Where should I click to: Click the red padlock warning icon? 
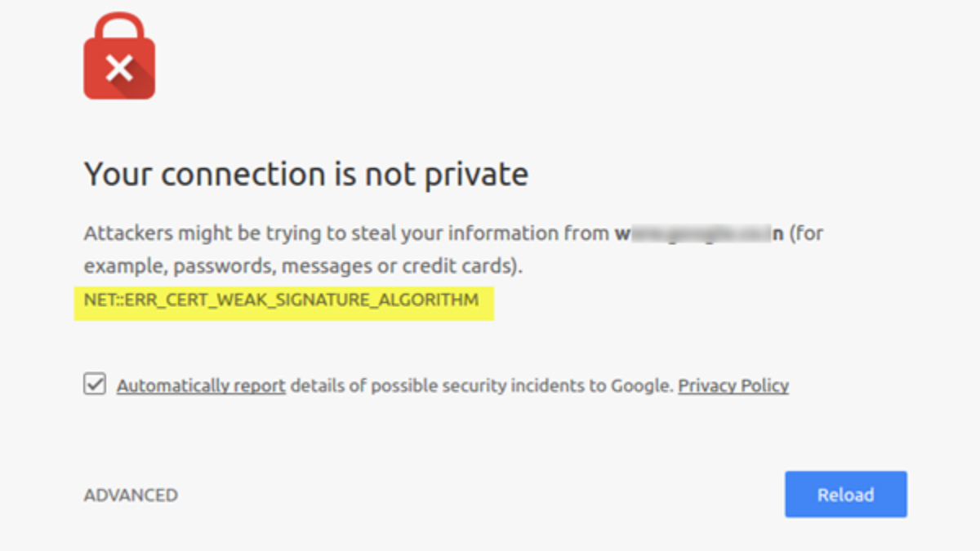(119, 64)
